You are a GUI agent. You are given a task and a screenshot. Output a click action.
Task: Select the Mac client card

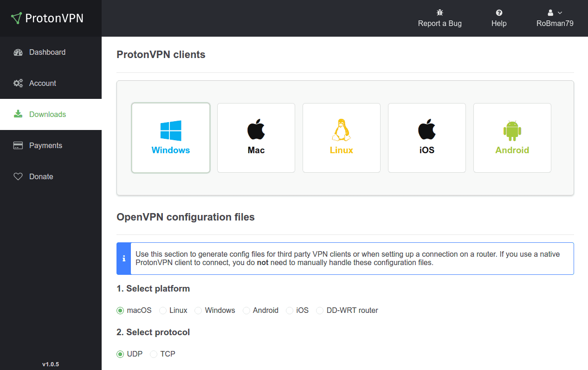click(256, 137)
